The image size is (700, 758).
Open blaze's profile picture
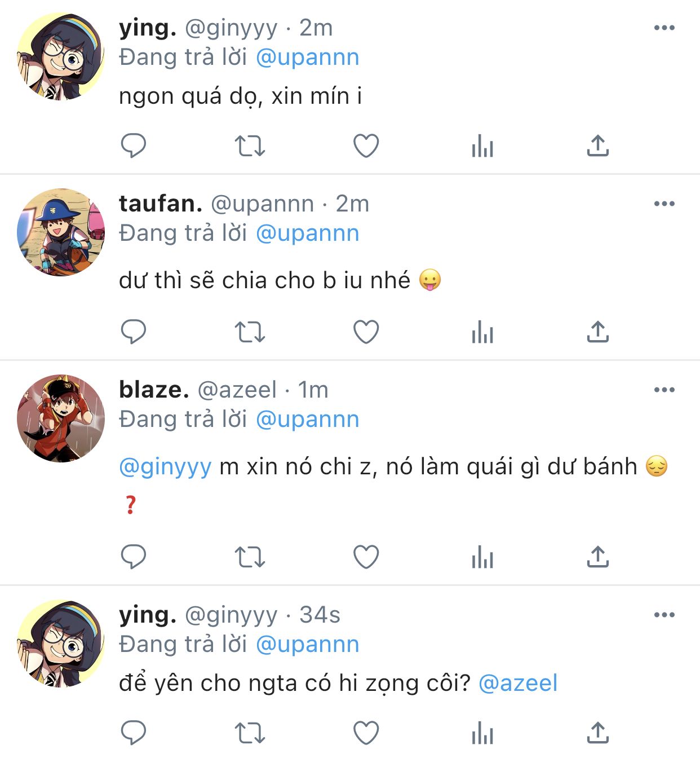(61, 418)
